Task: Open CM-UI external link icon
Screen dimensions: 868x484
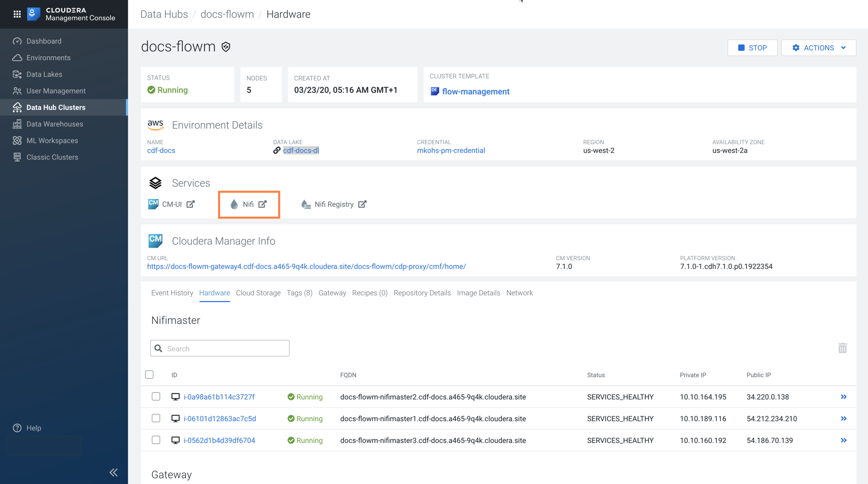Action: (191, 204)
